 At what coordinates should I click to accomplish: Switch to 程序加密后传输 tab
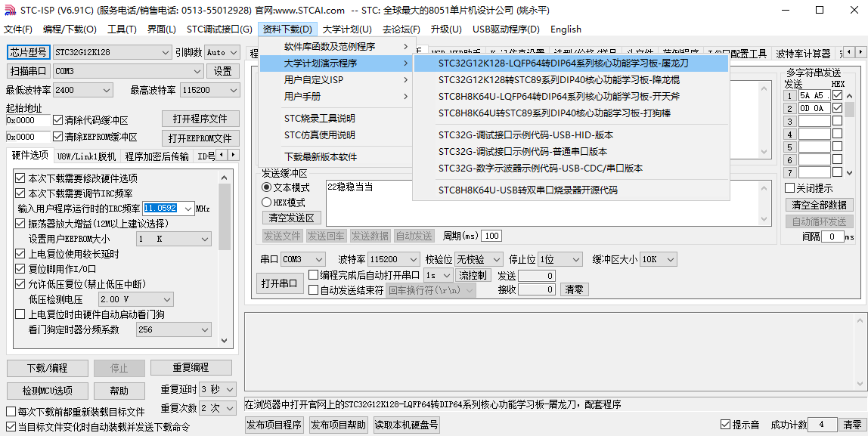point(157,156)
